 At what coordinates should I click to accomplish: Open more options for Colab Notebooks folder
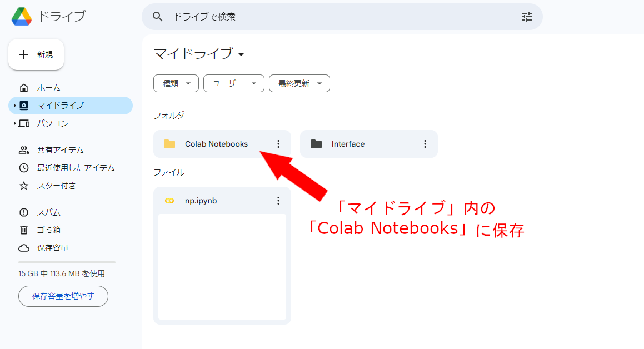tap(278, 143)
